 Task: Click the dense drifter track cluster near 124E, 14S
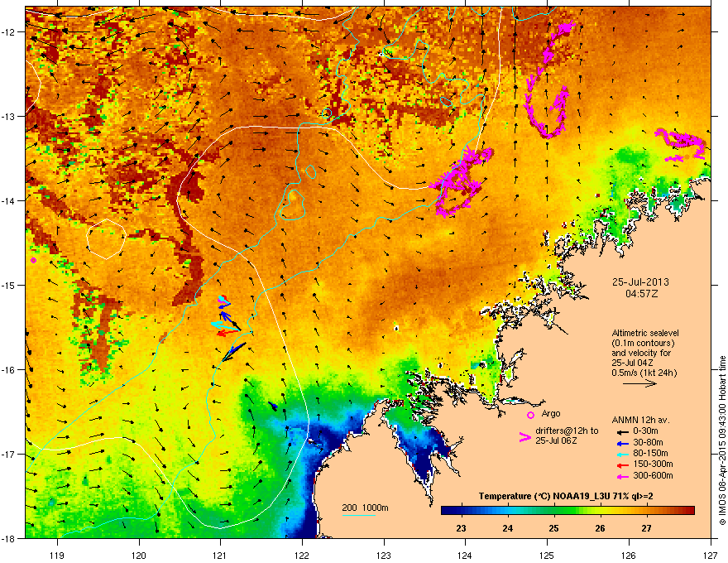point(460,181)
